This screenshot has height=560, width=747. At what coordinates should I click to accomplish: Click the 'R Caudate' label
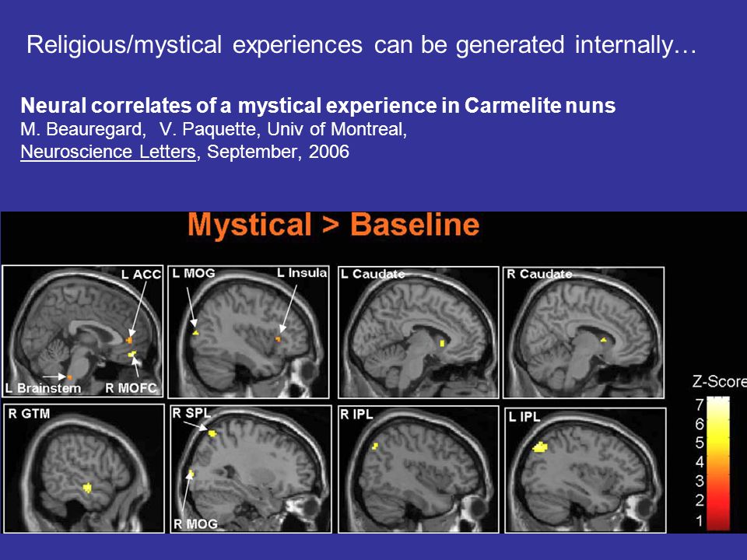pyautogui.click(x=539, y=275)
